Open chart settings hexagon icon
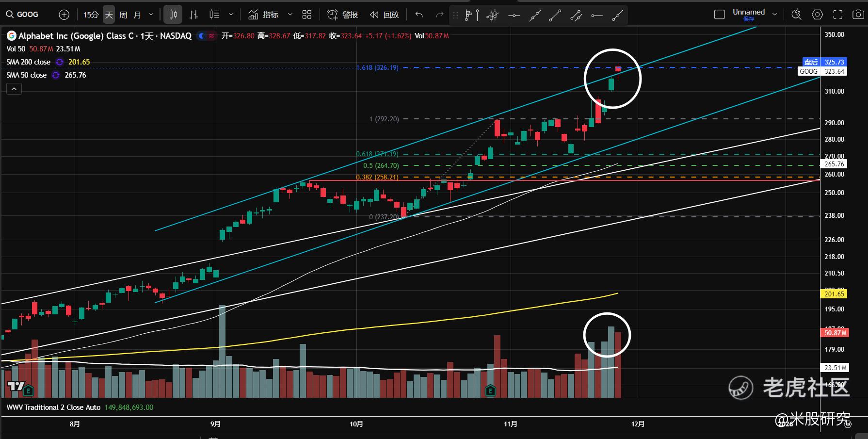This screenshot has height=439, width=868. 818,15
